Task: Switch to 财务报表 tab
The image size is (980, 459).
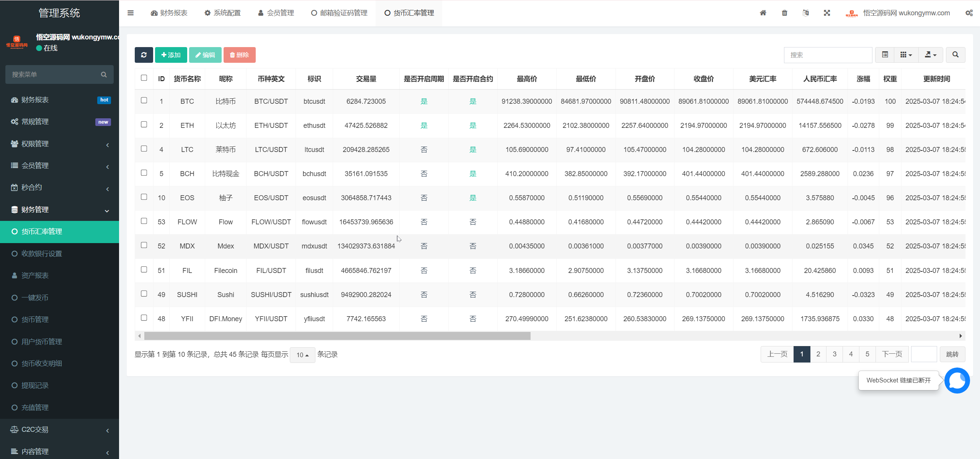Action: (x=169, y=13)
